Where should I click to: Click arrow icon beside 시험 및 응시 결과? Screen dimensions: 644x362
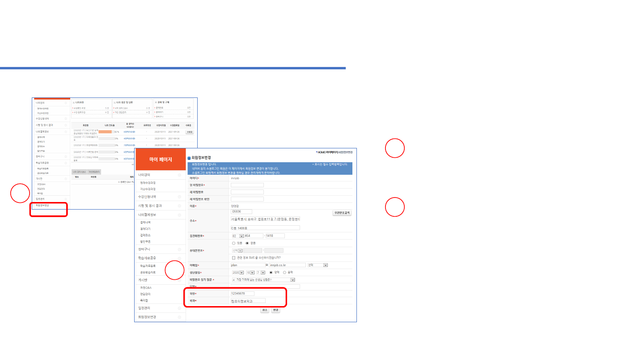click(179, 206)
